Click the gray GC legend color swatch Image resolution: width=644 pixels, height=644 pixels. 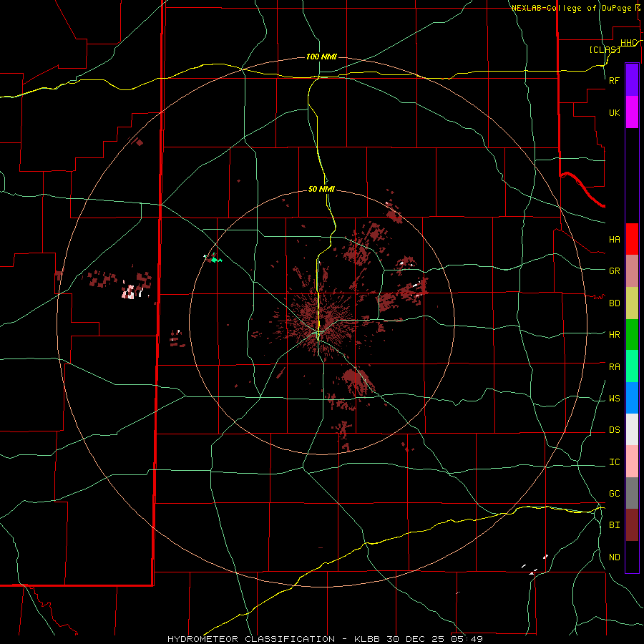(632, 493)
